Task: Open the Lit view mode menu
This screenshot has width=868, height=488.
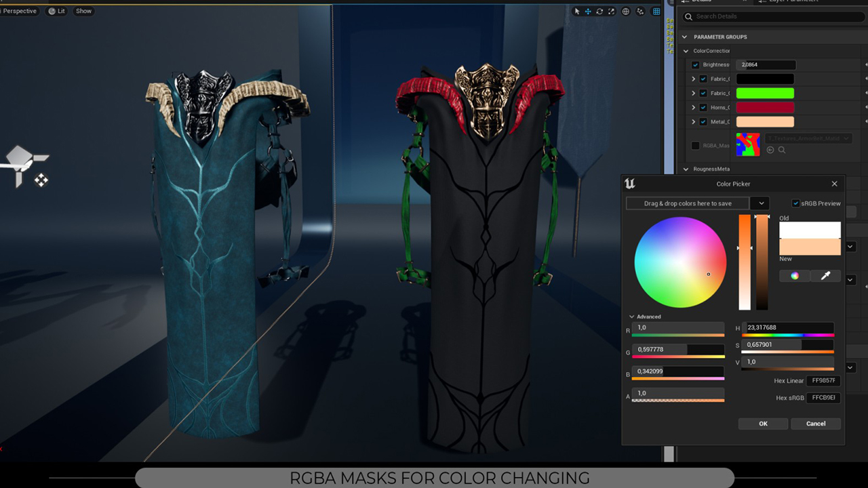Action: [57, 11]
